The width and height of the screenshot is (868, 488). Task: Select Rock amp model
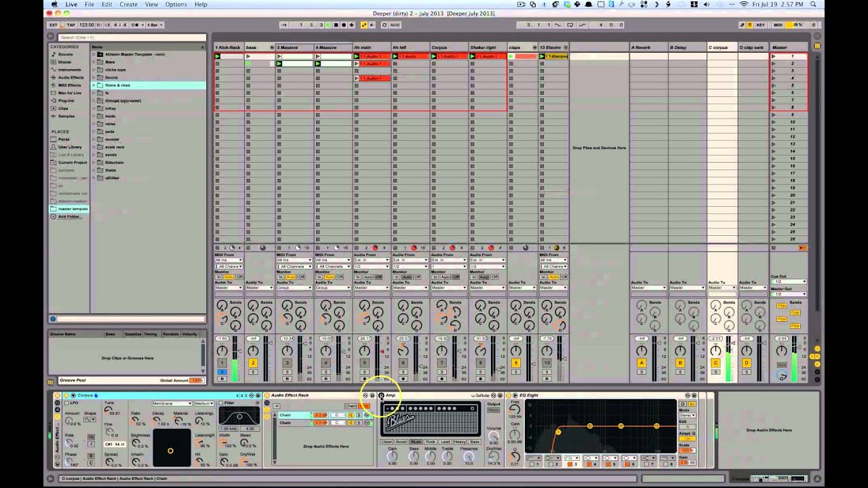(431, 441)
